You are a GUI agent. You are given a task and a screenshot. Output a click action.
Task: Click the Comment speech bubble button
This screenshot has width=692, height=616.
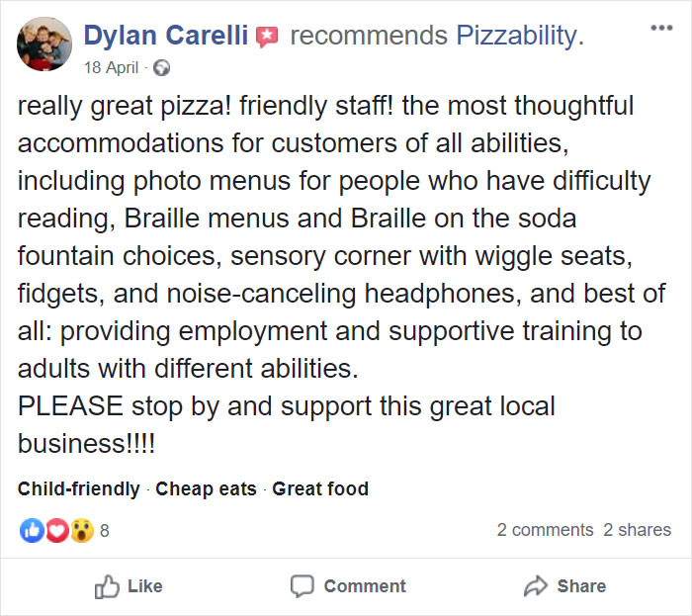click(348, 586)
